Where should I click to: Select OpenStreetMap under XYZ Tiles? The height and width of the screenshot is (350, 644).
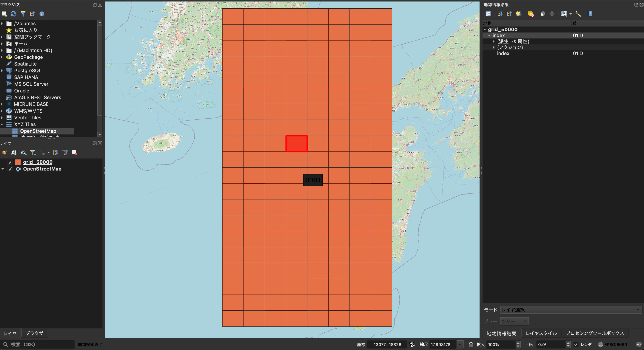click(38, 131)
